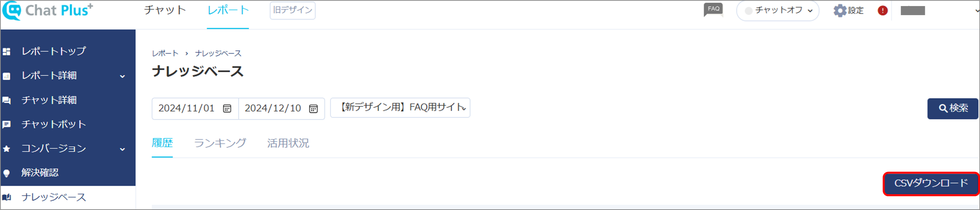The image size is (980, 210).
Task: Switch to the 活用状況 tab
Action: pos(288,143)
